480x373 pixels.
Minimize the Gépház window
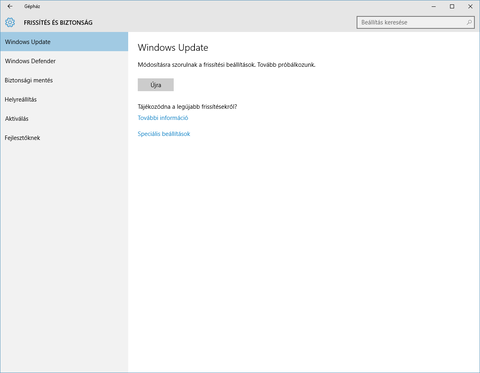tap(434, 6)
